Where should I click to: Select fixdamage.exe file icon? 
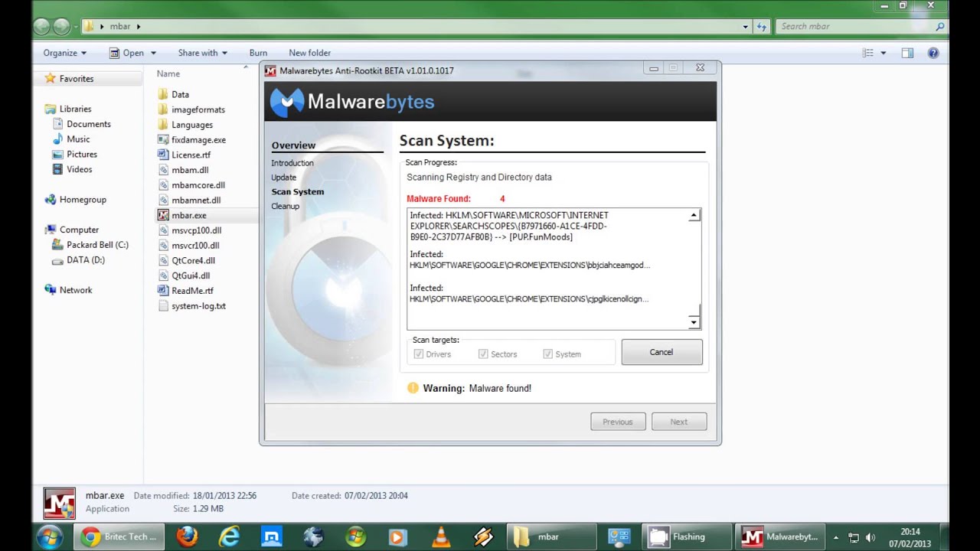pos(162,140)
